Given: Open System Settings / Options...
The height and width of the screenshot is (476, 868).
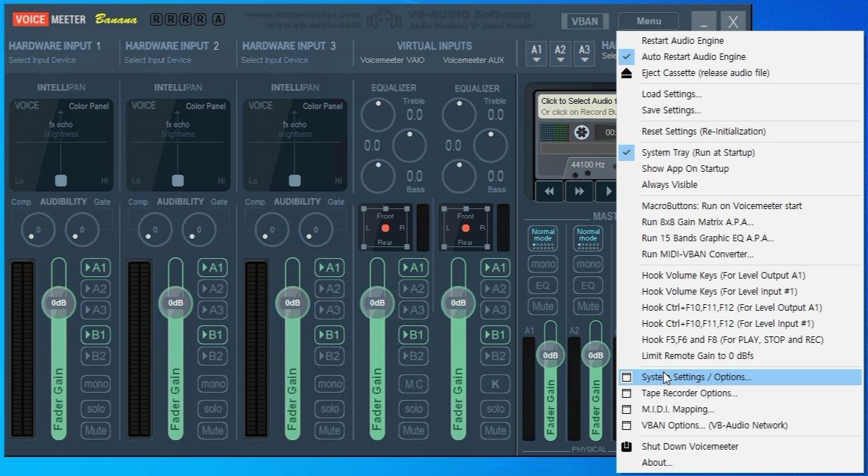Looking at the screenshot, I should (740, 377).
